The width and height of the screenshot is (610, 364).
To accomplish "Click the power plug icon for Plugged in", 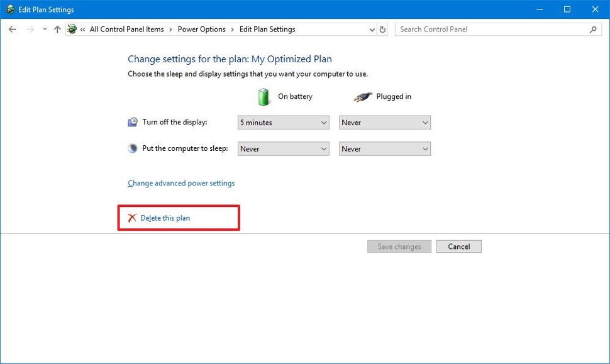I will pos(363,96).
